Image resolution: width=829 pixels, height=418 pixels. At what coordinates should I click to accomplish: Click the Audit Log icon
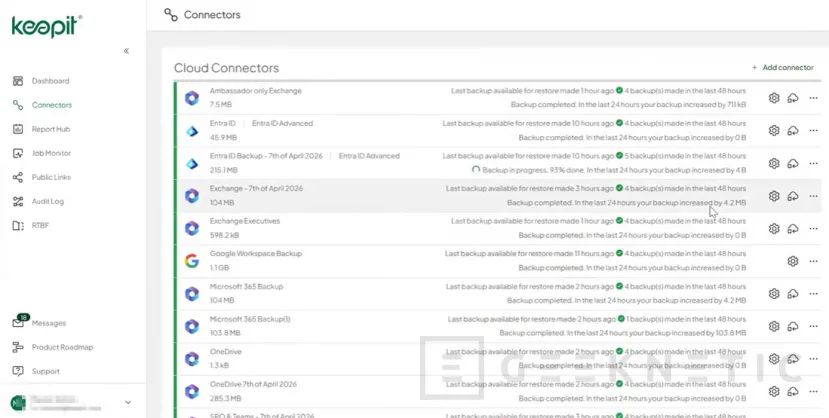point(18,201)
